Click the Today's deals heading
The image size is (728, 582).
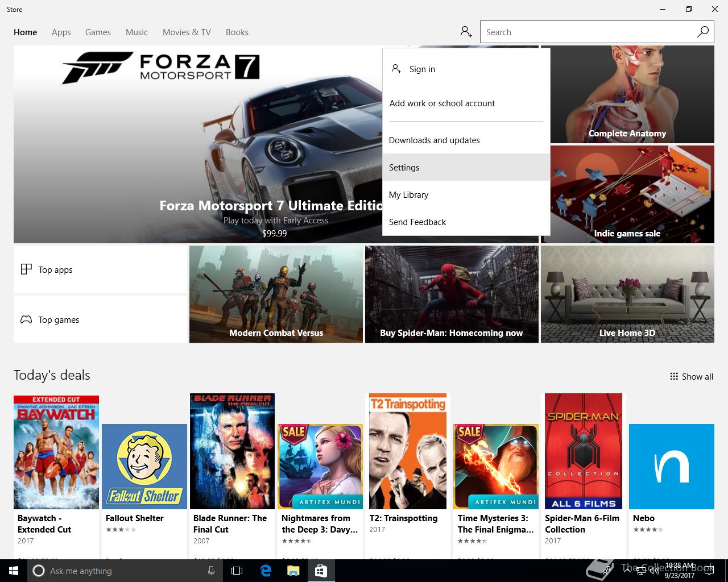tap(52, 375)
